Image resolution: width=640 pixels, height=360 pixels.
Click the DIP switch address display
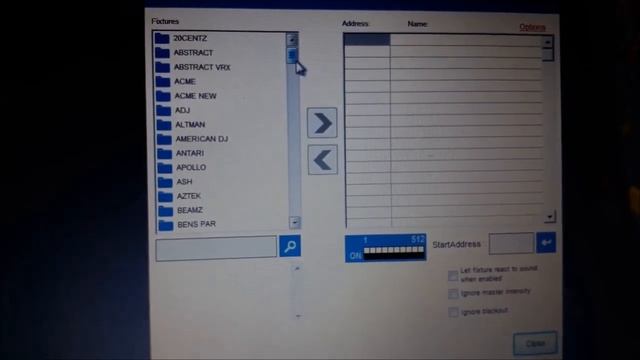tap(386, 248)
